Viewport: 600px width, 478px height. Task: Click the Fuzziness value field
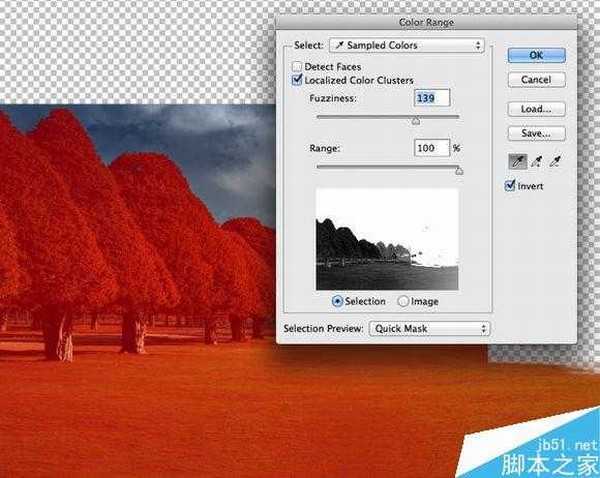(x=432, y=98)
